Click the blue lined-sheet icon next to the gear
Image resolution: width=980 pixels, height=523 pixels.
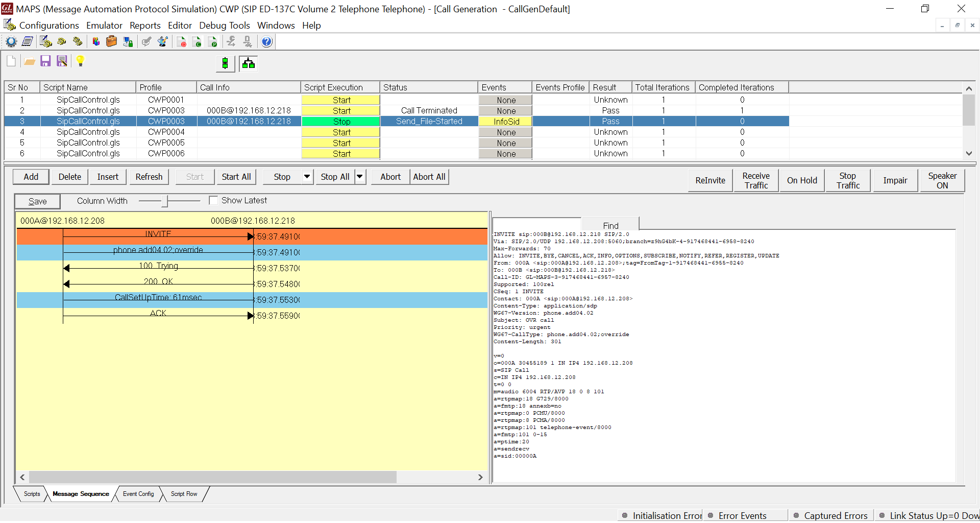[x=28, y=42]
